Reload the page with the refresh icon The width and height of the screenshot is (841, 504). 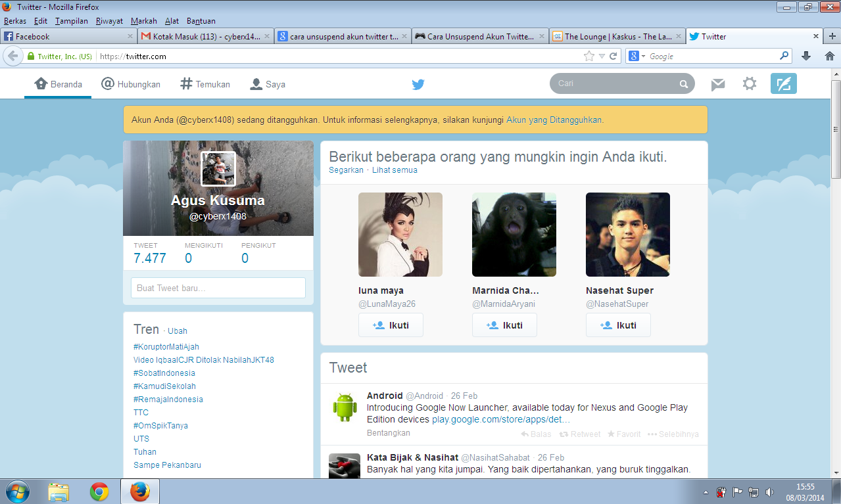coord(613,57)
